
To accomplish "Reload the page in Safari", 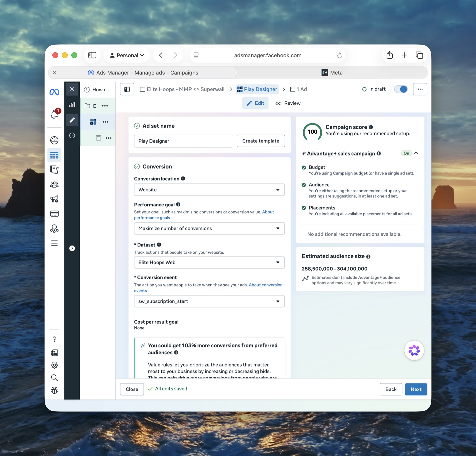I will point(340,56).
